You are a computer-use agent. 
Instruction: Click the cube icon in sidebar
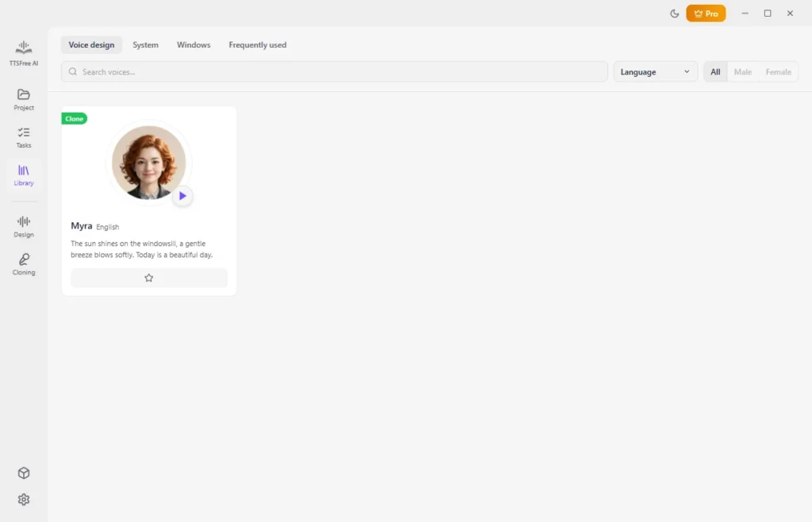(x=24, y=473)
